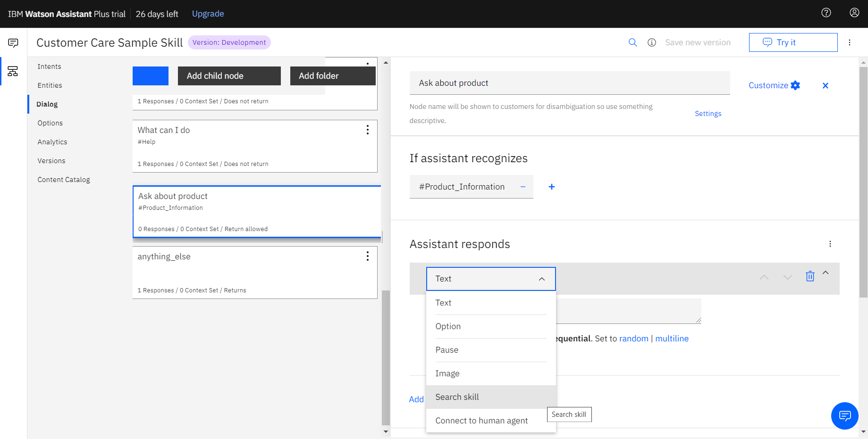Click the blue chat bubble in bottom corner
Viewport: 868px width, 439px height.
[844, 416]
